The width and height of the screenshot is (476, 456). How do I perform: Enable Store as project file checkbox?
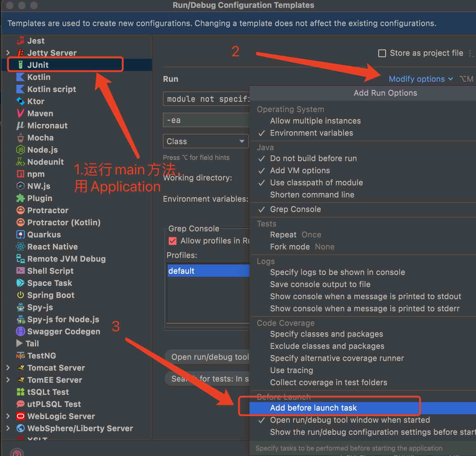pyautogui.click(x=382, y=53)
